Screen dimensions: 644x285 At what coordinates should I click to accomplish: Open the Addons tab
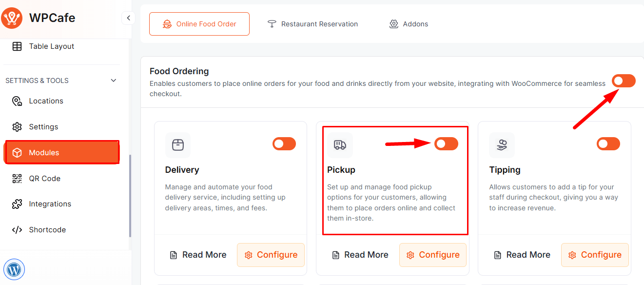coord(409,24)
